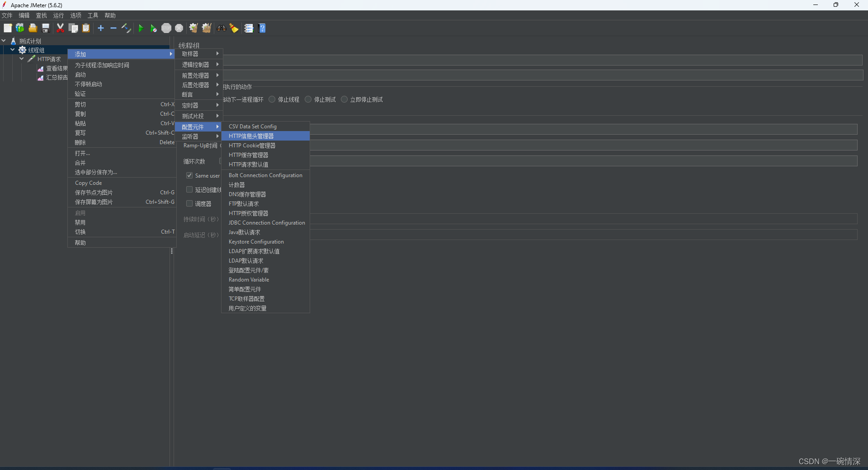The image size is (868, 470).
Task: Choose HTTP请求默认值 entry
Action: pyautogui.click(x=265, y=164)
